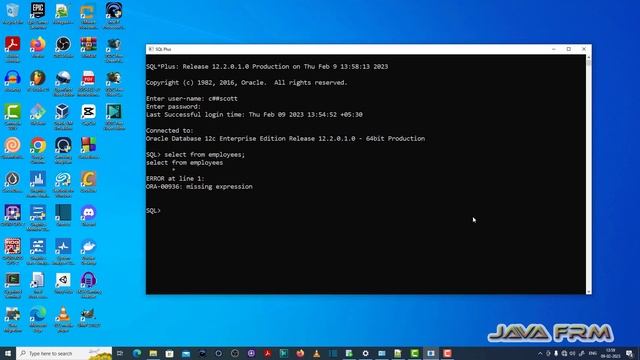Open the Windows Start menu
This screenshot has height=360, width=640.
8,353
